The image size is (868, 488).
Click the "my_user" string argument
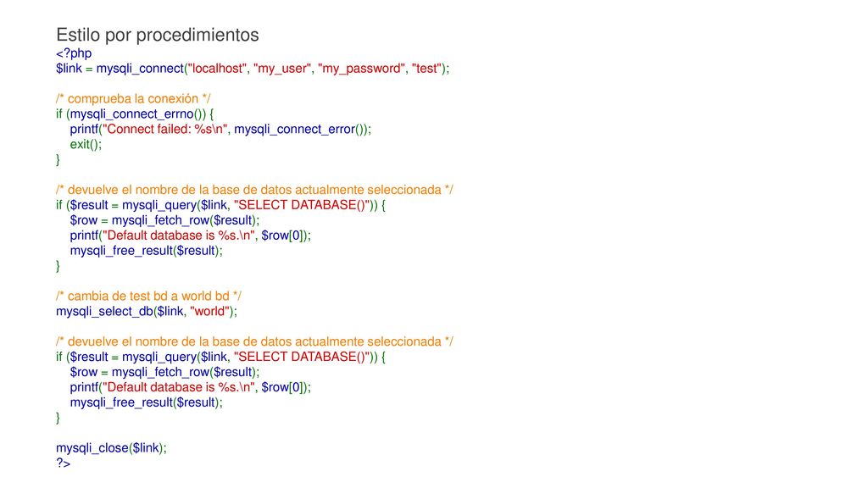point(282,69)
